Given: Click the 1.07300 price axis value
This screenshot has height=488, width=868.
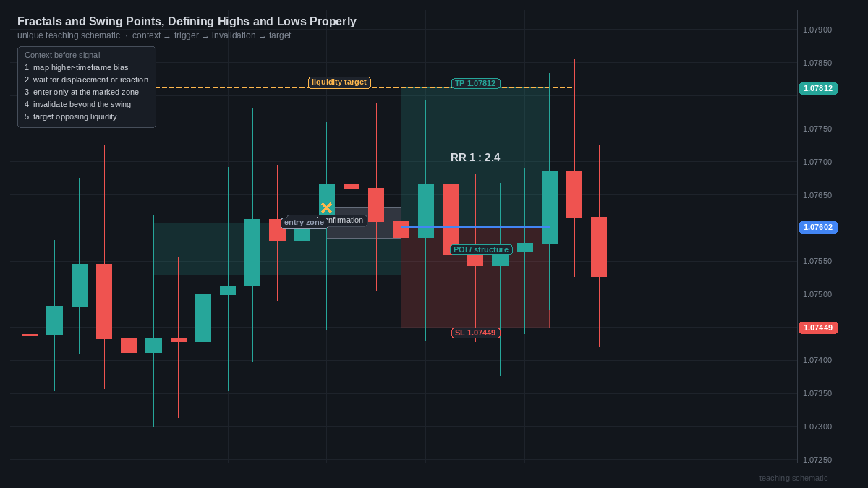Looking at the screenshot, I should coord(817,427).
